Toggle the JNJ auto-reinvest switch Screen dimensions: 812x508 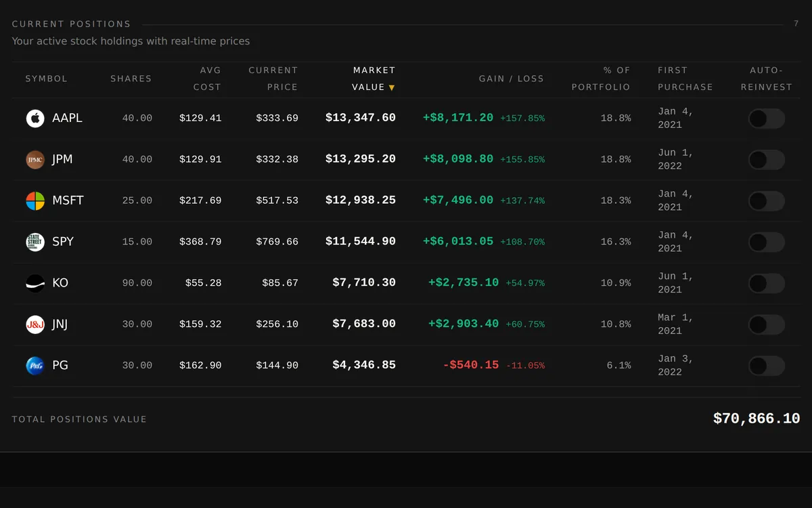[x=767, y=324]
